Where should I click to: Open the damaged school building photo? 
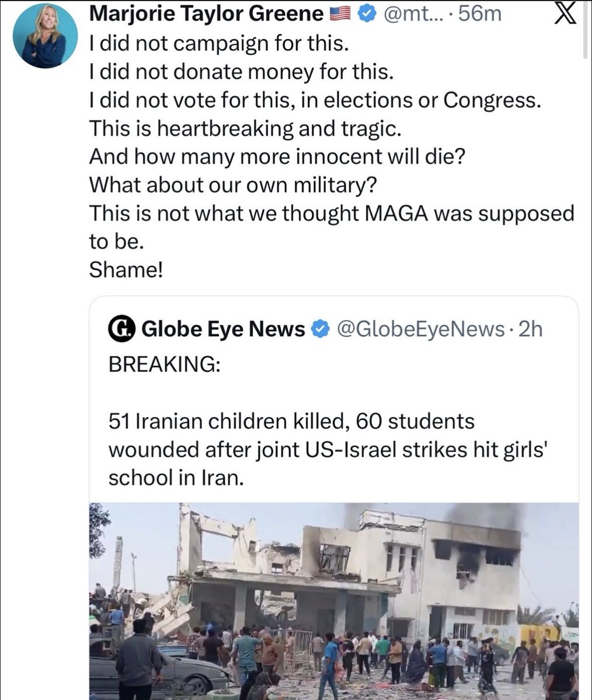(x=333, y=601)
